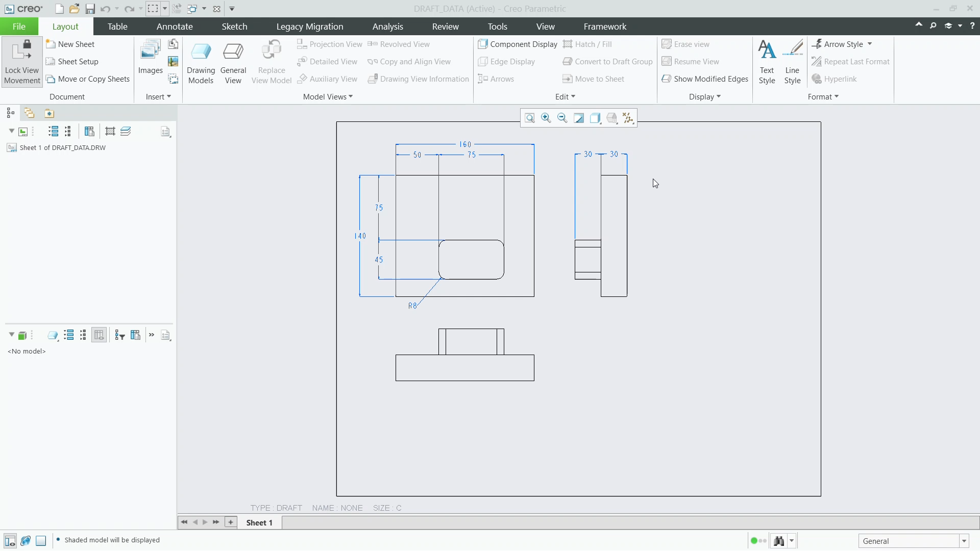Viewport: 980px width, 551px height.
Task: Switch to the Favorites tab icon
Action: (49, 113)
